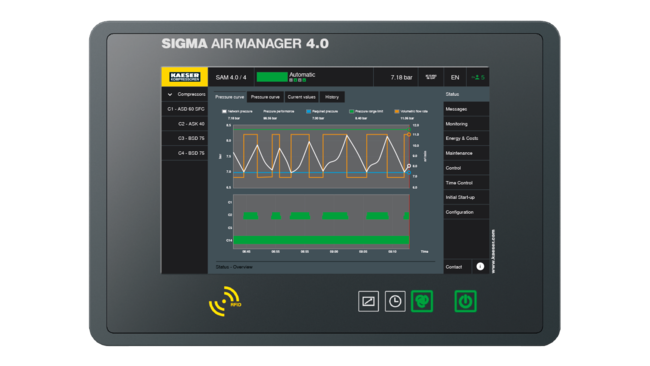This screenshot has height=366, width=650.
Task: Click the Time axis label under the chart
Action: coord(424,252)
